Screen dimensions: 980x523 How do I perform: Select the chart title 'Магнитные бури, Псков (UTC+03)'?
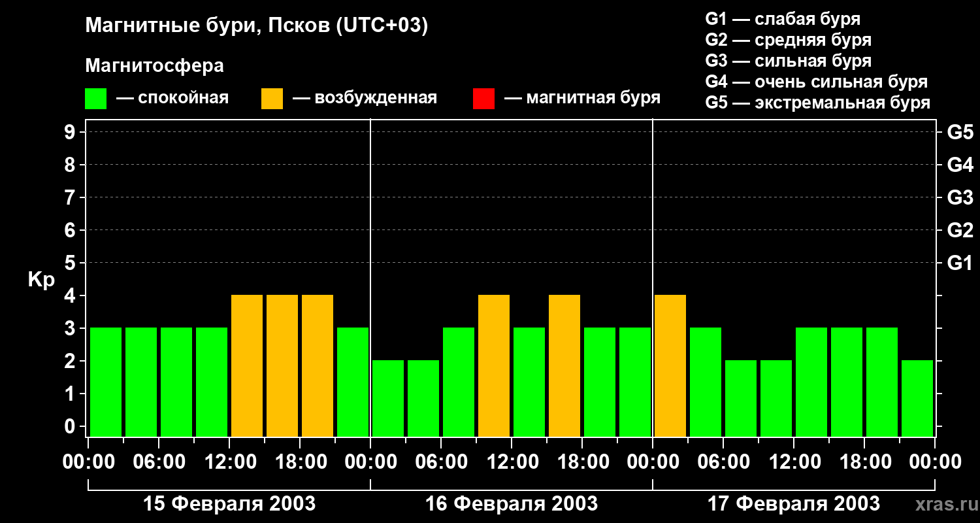[x=257, y=26]
